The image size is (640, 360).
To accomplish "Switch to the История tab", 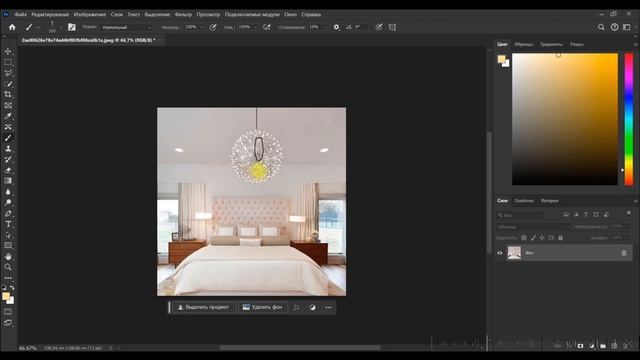I will coord(549,201).
